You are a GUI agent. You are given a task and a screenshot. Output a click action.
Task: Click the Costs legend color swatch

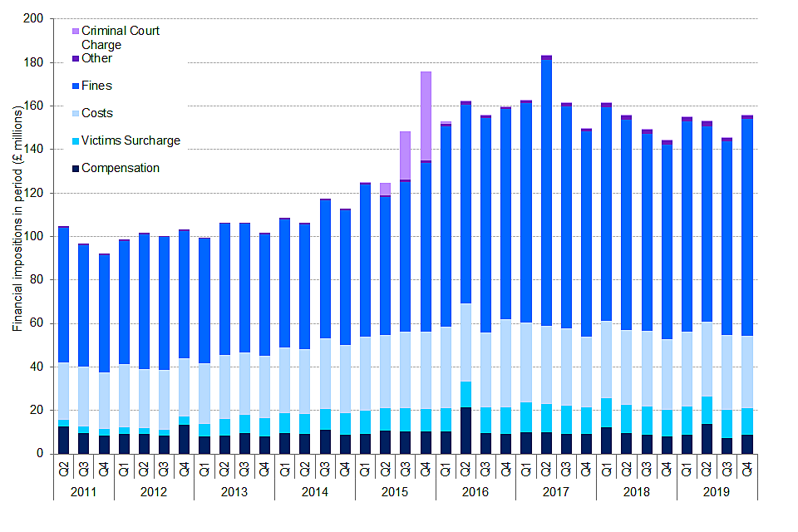click(76, 113)
